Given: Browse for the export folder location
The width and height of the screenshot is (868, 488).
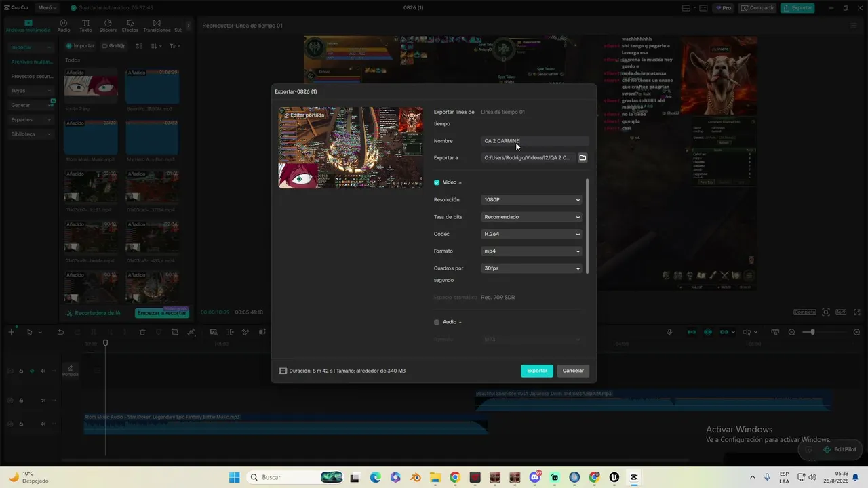Looking at the screenshot, I should pyautogui.click(x=583, y=158).
